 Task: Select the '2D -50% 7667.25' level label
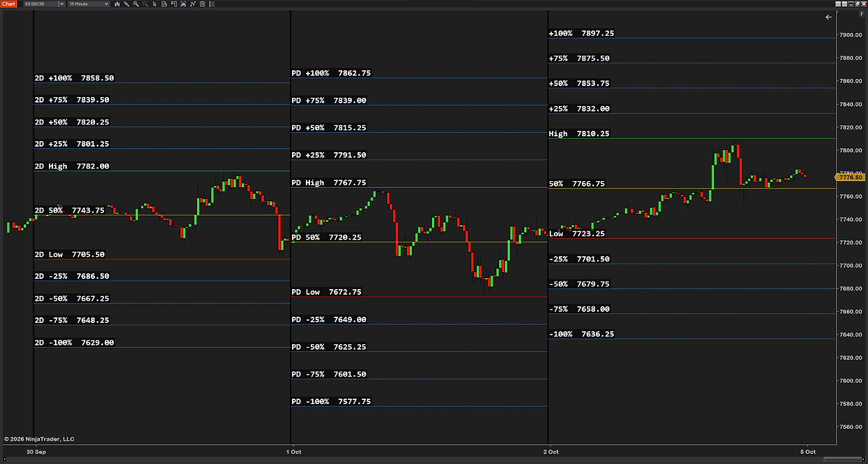pos(72,299)
